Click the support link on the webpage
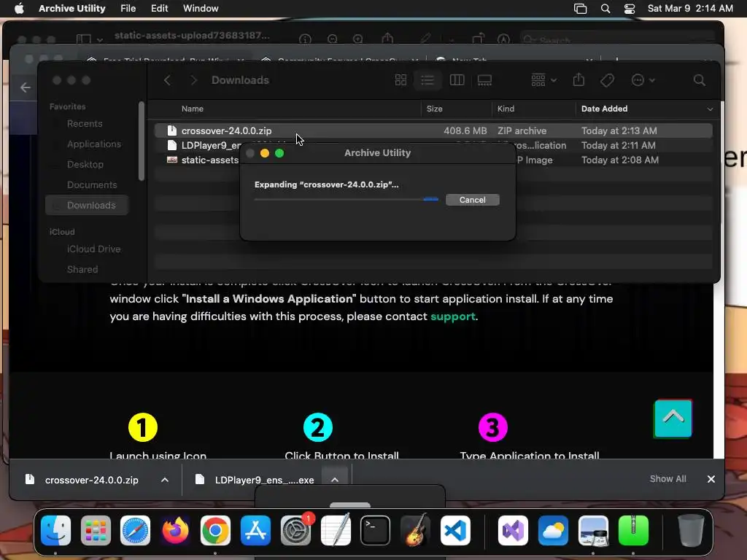The height and width of the screenshot is (560, 747). pyautogui.click(x=452, y=316)
